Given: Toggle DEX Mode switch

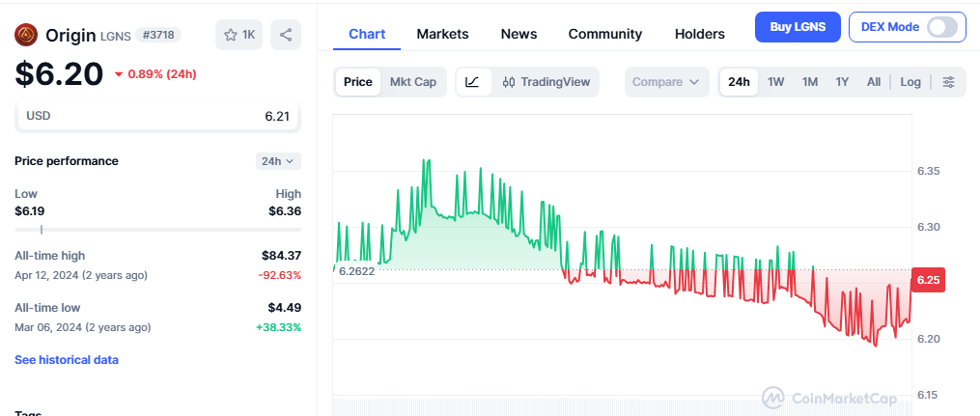Looking at the screenshot, I should point(941,27).
